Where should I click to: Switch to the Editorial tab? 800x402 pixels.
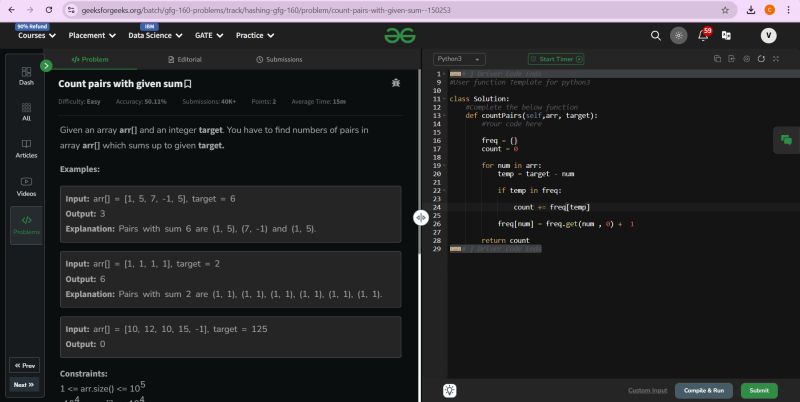(x=185, y=59)
